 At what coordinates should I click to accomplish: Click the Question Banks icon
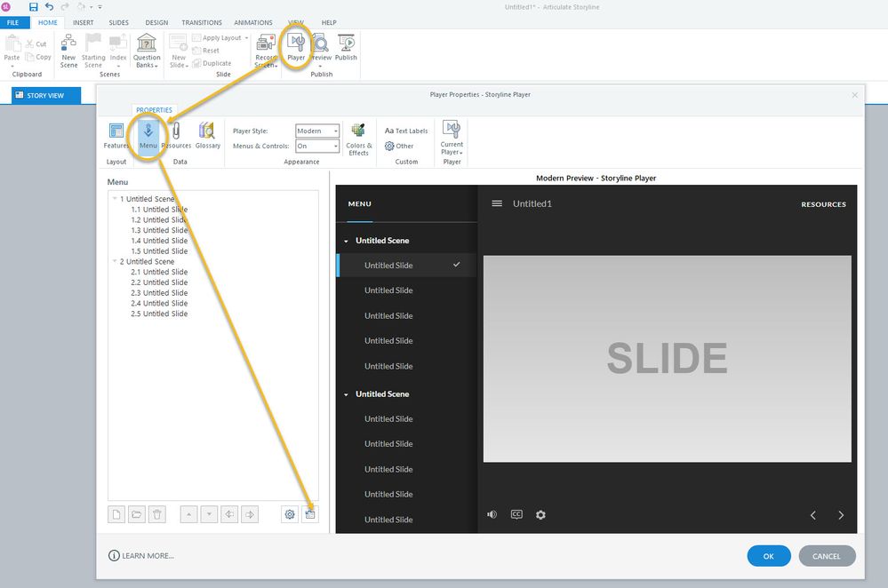click(x=147, y=51)
